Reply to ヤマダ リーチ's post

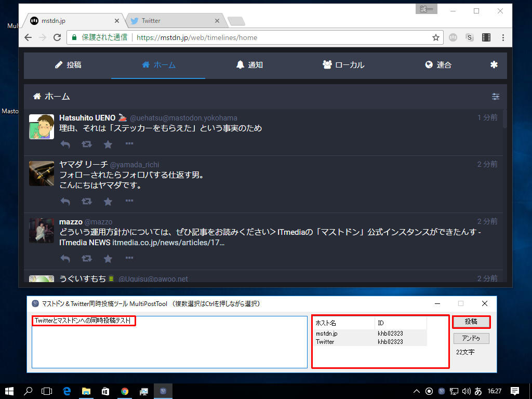pos(65,202)
